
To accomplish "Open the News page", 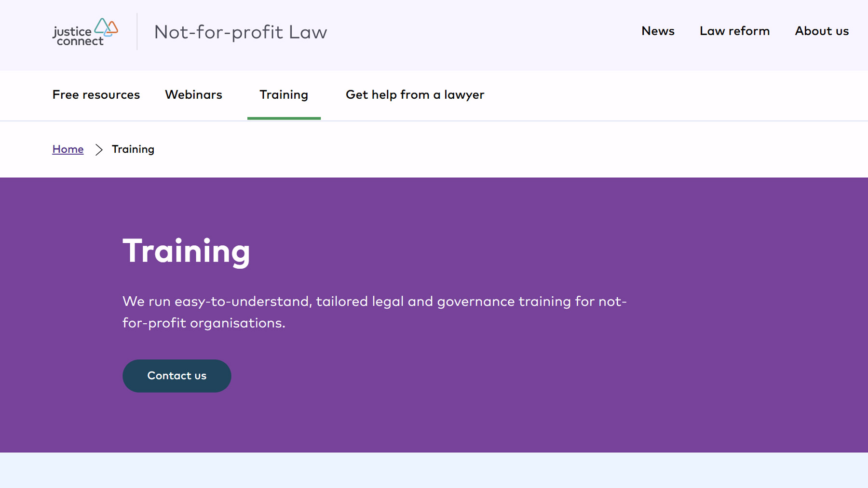I will point(658,31).
